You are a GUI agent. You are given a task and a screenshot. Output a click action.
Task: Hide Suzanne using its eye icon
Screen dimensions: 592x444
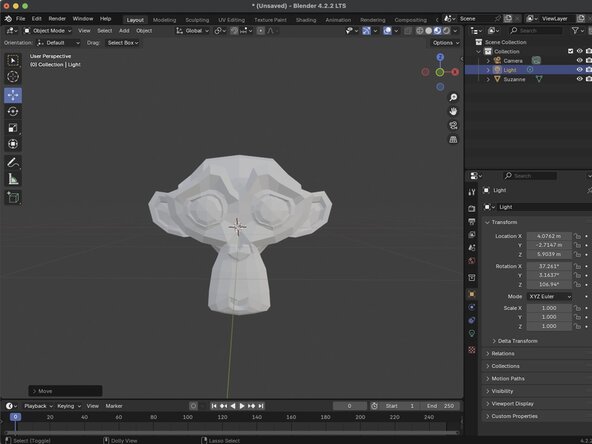pyautogui.click(x=580, y=79)
